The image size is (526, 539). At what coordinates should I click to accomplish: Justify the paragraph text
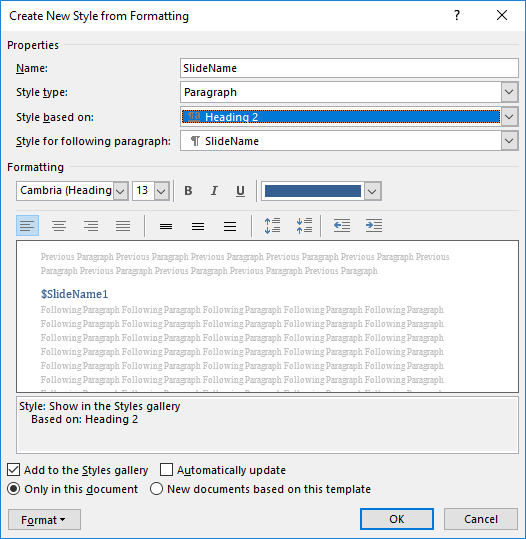pos(123,226)
